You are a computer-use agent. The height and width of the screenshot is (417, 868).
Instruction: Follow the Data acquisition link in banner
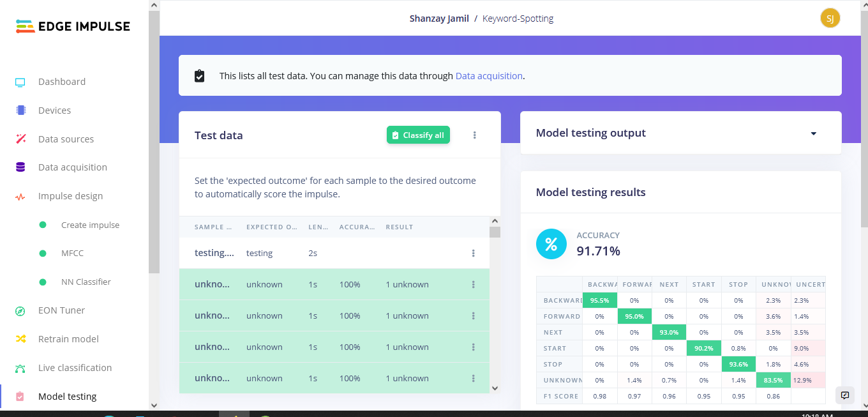pos(488,76)
